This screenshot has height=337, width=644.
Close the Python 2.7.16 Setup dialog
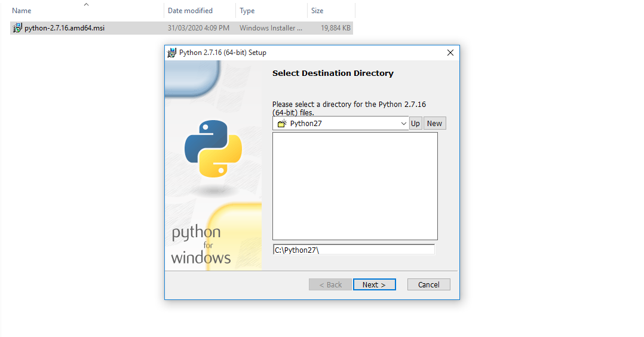pos(450,53)
